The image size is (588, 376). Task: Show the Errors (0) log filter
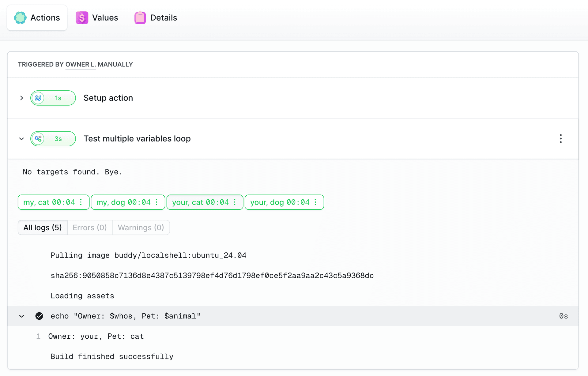point(90,227)
